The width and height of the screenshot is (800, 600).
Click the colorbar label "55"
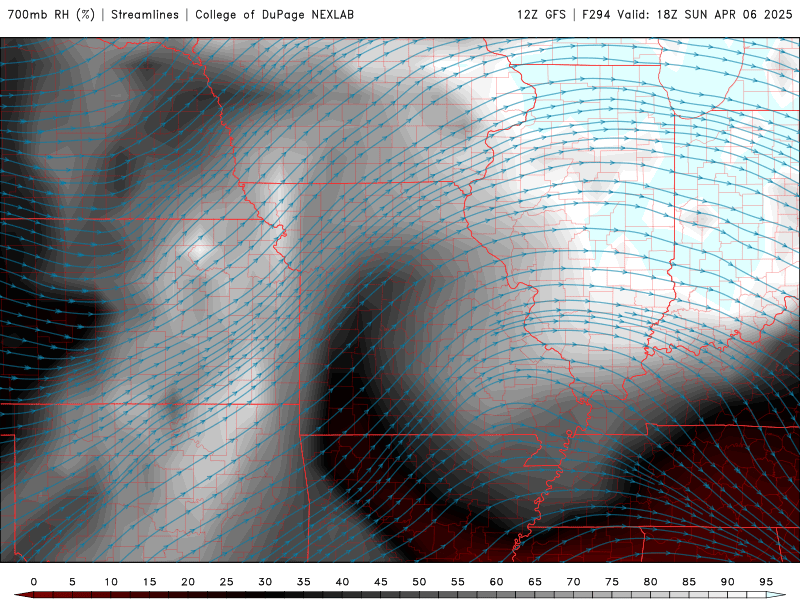[x=458, y=582]
